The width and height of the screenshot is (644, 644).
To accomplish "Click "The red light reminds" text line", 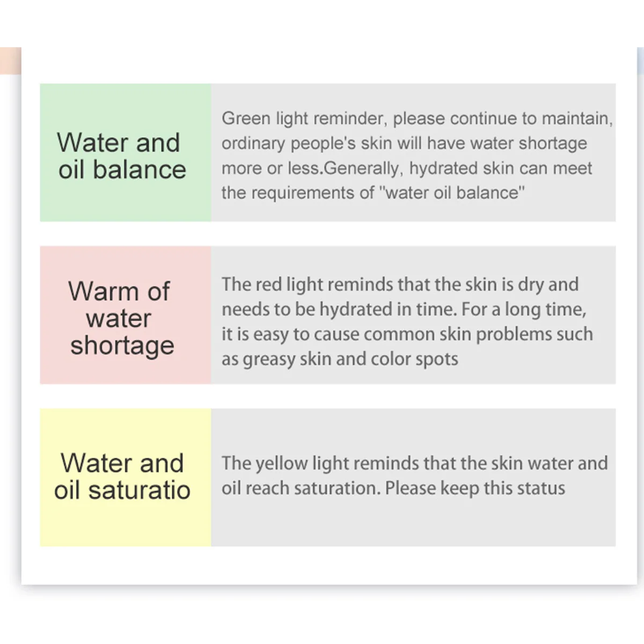I will [400, 284].
